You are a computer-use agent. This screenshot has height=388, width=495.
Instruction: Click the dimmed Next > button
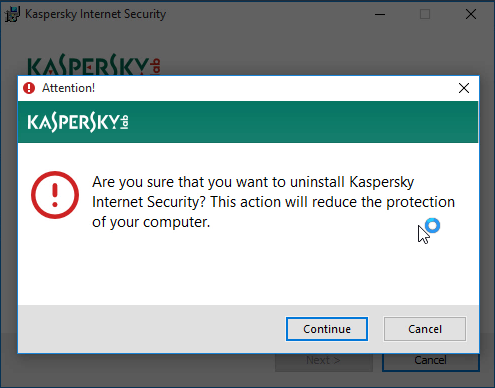coord(323,362)
